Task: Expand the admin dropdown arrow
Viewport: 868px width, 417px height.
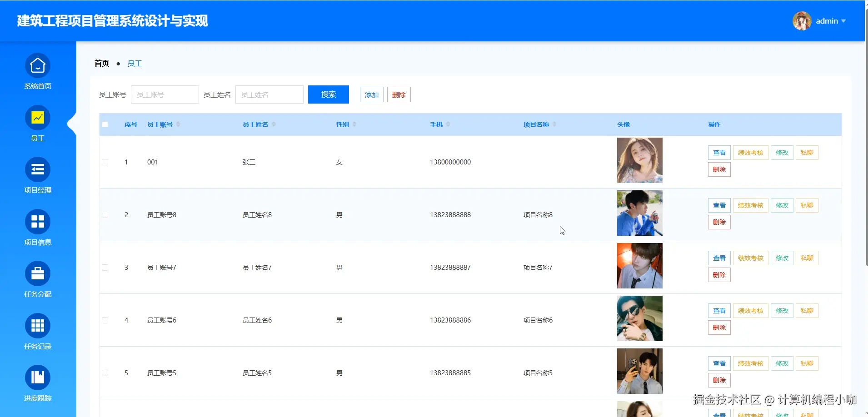Action: pyautogui.click(x=843, y=21)
